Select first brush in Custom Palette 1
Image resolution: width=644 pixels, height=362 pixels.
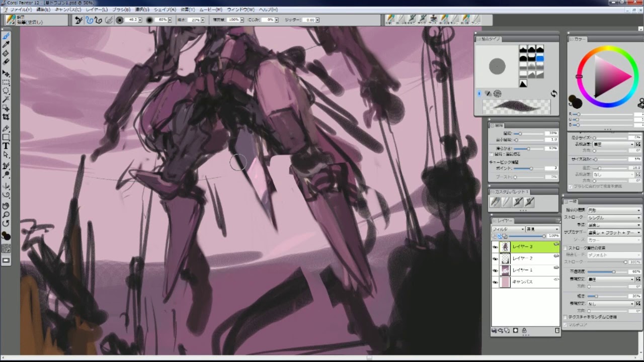tap(495, 202)
